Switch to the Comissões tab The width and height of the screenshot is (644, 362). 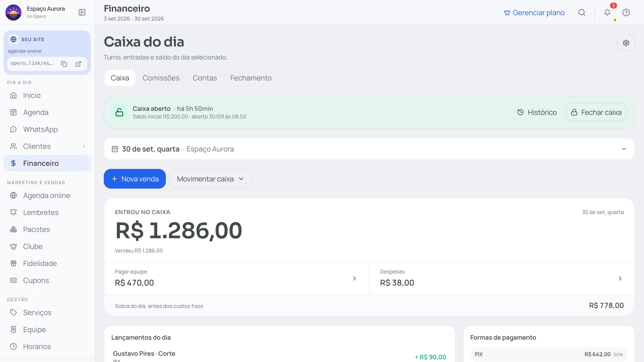[161, 78]
